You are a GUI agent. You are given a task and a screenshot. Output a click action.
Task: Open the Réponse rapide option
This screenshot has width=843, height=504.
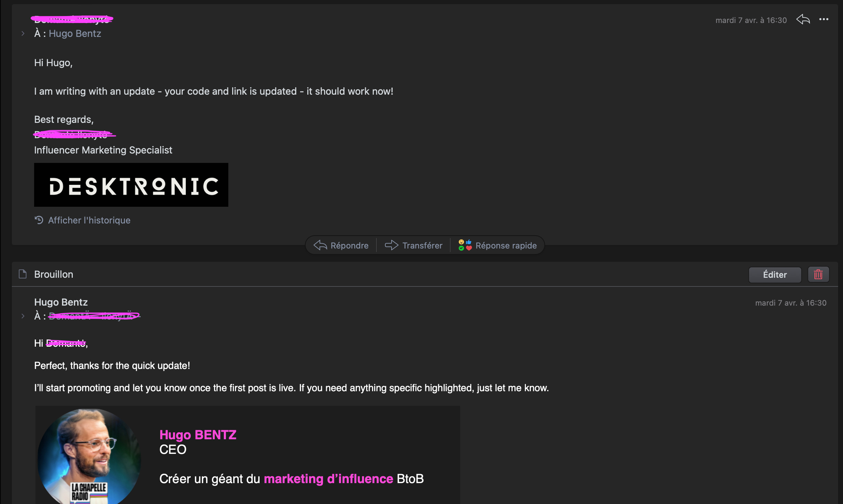point(506,246)
